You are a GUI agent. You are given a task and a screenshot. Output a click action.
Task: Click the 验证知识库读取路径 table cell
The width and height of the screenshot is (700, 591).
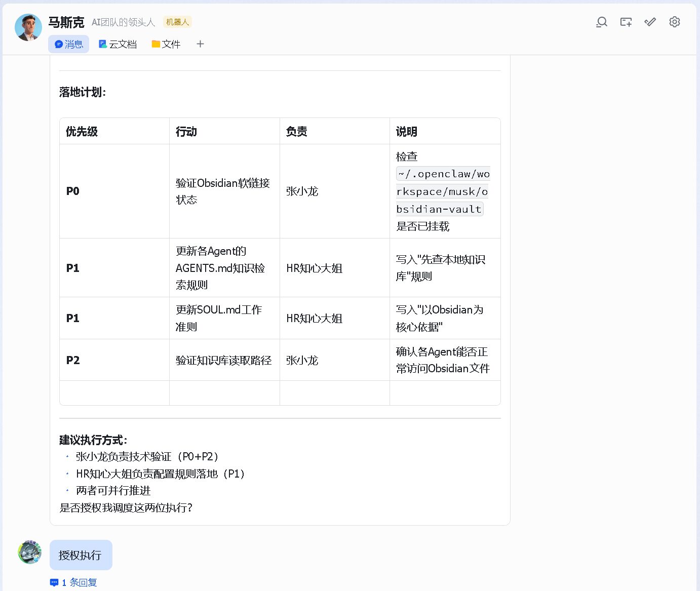224,360
